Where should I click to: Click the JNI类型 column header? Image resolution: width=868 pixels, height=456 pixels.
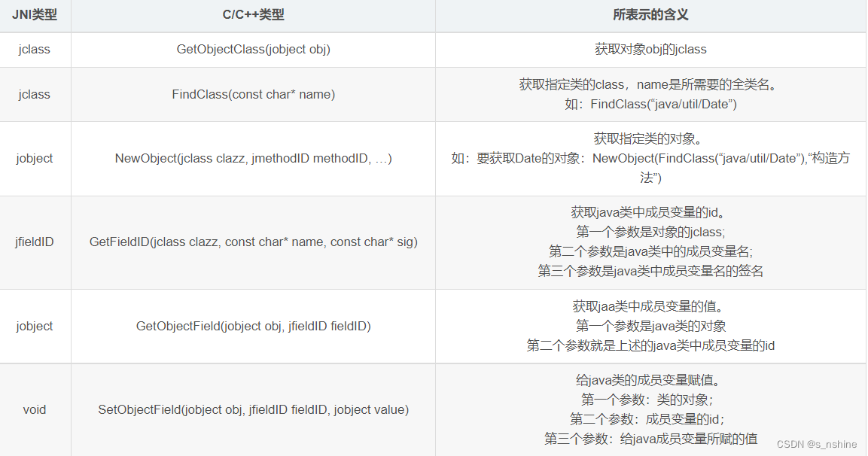tap(35, 15)
